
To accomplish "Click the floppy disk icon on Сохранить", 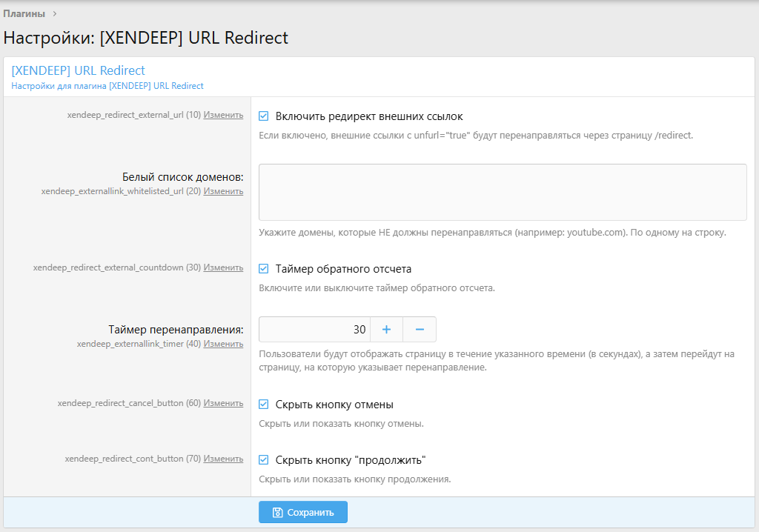I will tap(277, 512).
